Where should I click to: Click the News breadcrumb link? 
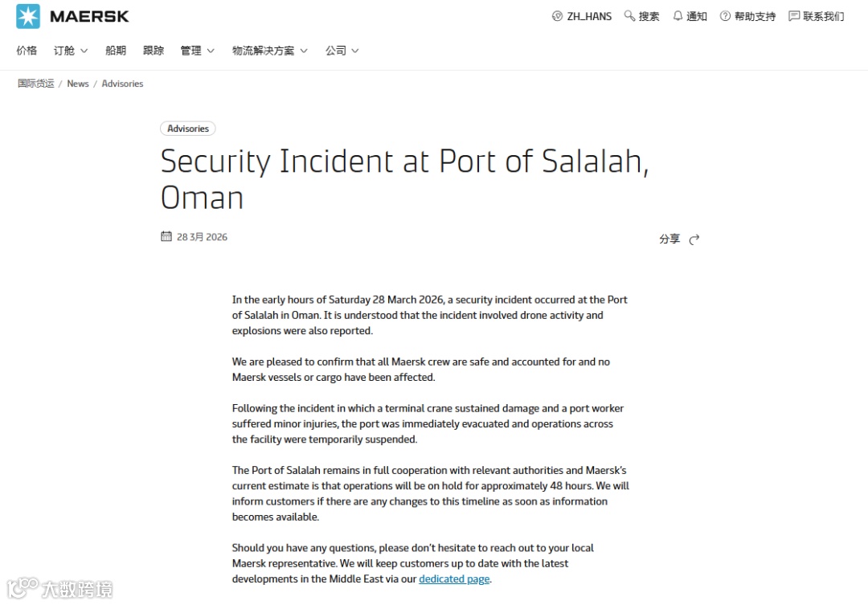coord(78,84)
